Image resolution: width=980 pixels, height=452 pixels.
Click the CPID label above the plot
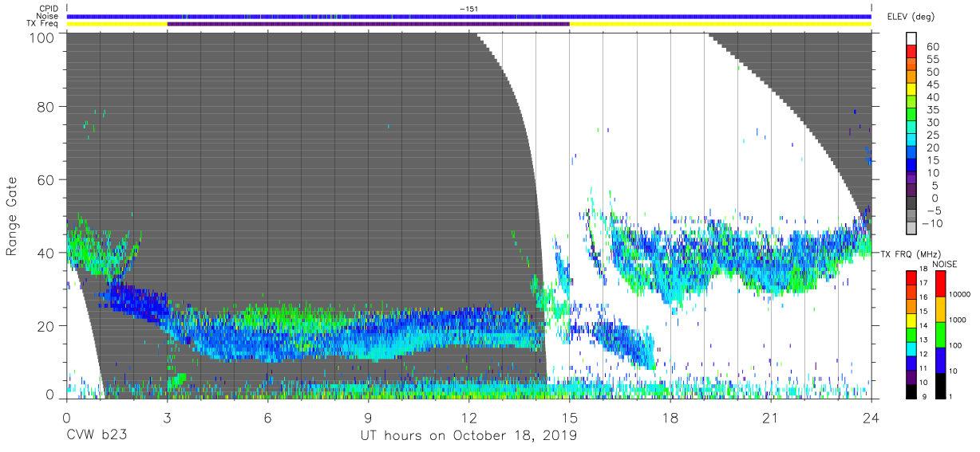point(49,8)
